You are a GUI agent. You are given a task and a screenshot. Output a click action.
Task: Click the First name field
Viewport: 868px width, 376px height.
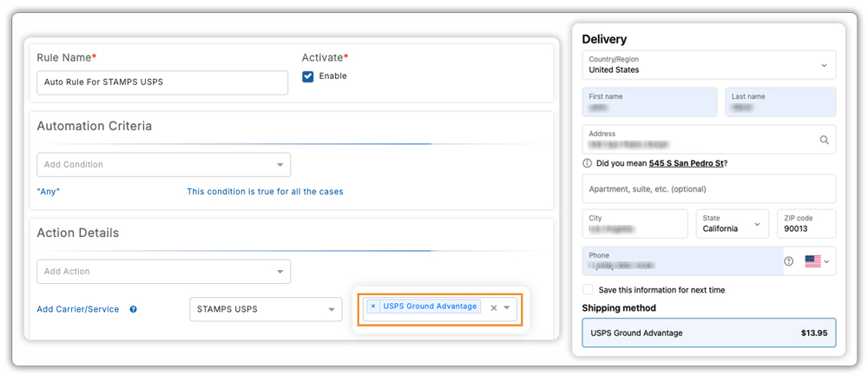click(x=649, y=102)
